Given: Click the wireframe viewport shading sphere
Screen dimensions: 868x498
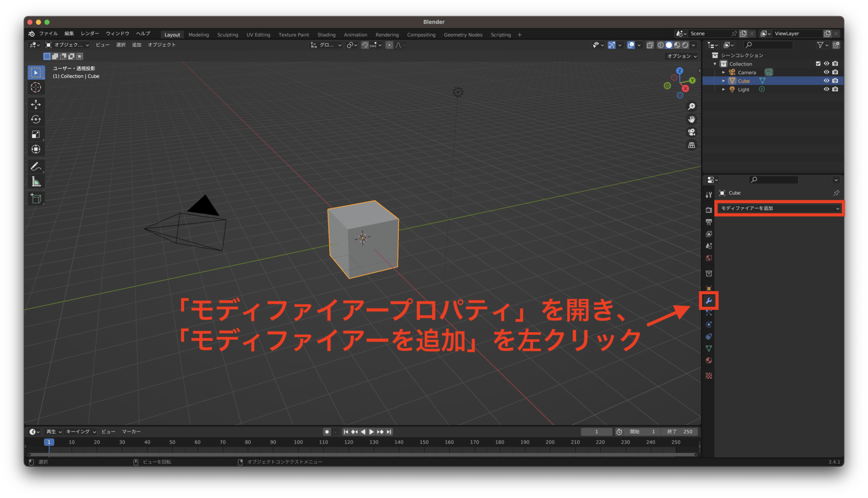Looking at the screenshot, I should pyautogui.click(x=660, y=45).
